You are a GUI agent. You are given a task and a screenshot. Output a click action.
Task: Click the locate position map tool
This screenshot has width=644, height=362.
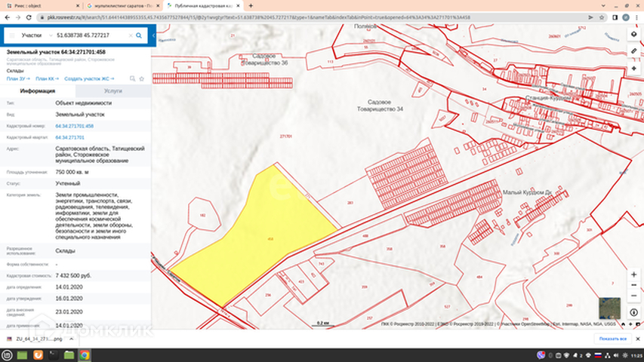633,68
